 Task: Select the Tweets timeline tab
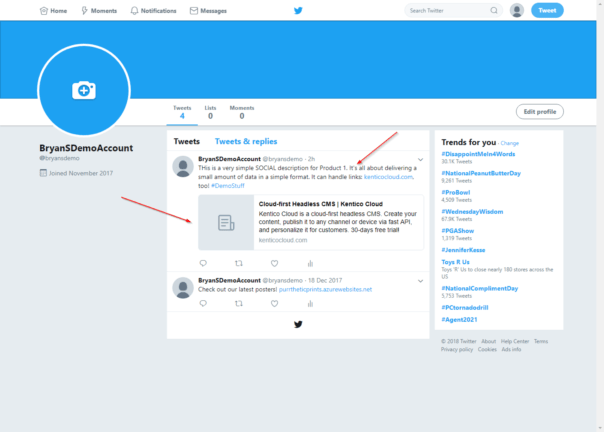[x=186, y=141]
